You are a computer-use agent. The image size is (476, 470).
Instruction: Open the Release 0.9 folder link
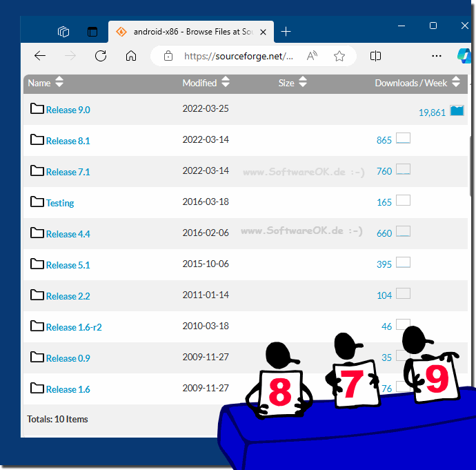(x=68, y=359)
